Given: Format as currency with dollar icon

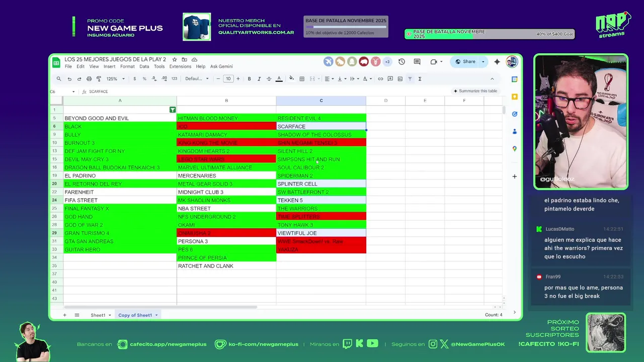Looking at the screenshot, I should point(134,78).
